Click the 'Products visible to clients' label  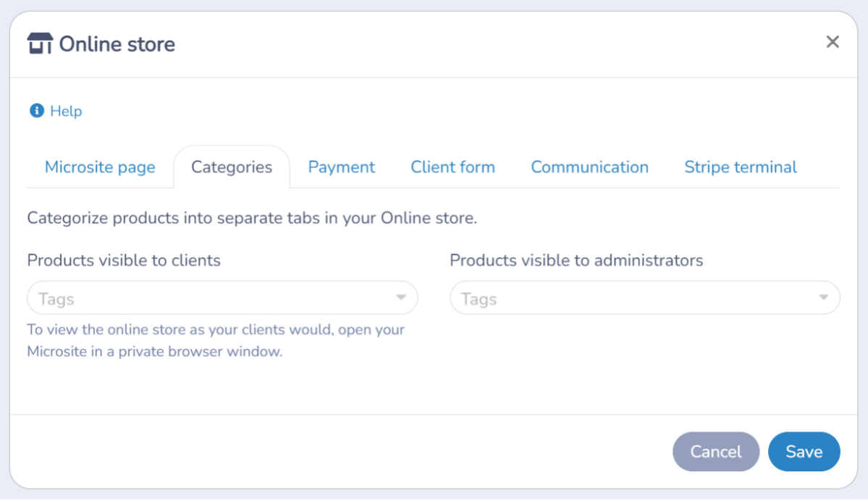click(124, 260)
